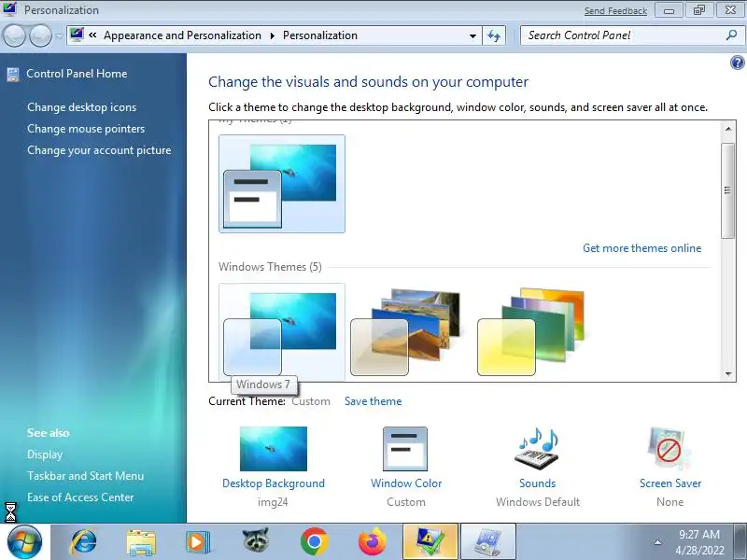Open the Screen Saver icon
This screenshot has width=747, height=560.
(669, 449)
